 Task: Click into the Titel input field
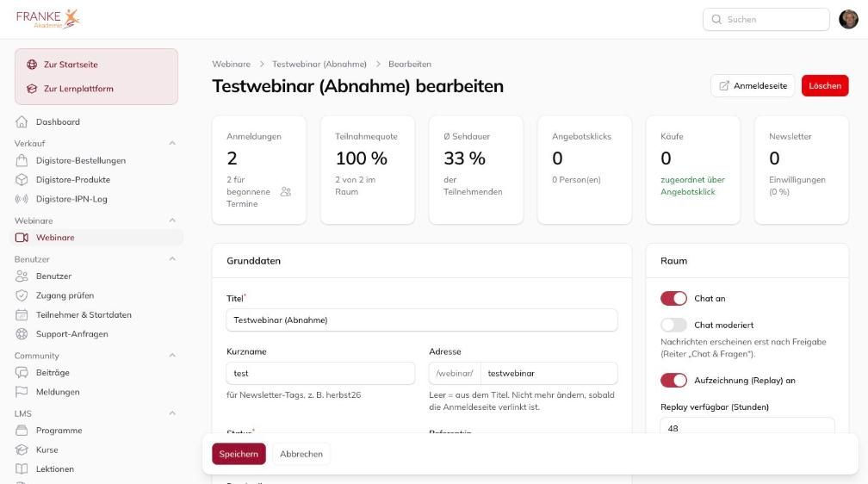pos(422,320)
